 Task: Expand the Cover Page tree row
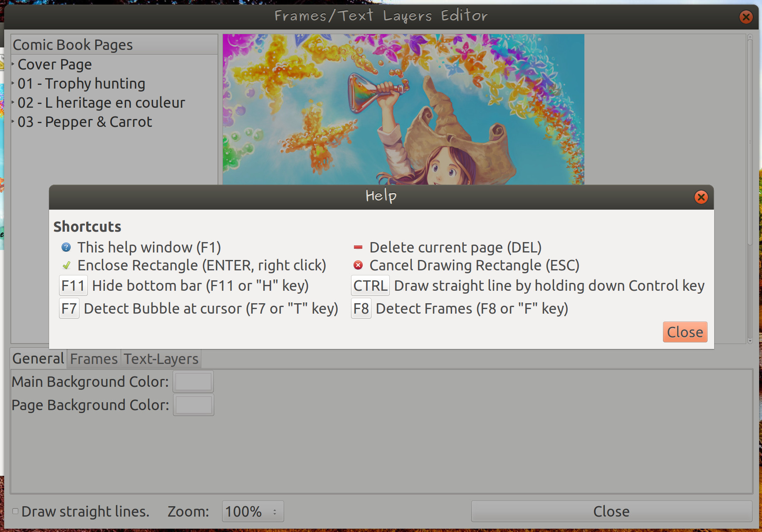(13, 64)
